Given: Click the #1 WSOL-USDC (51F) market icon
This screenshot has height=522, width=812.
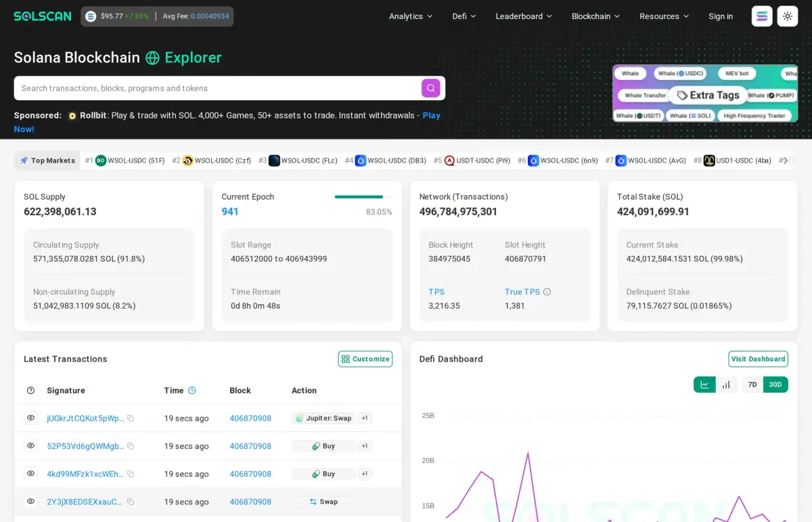Looking at the screenshot, I should coord(101,160).
